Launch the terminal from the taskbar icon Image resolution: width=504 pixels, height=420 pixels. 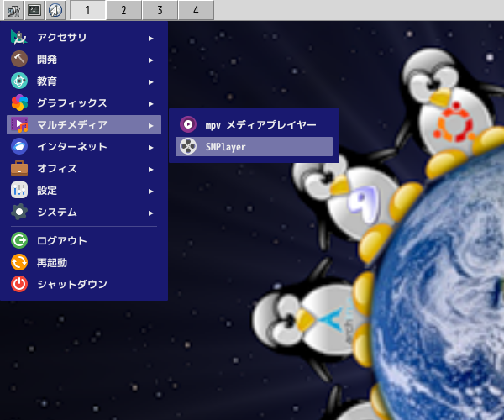tap(34, 10)
